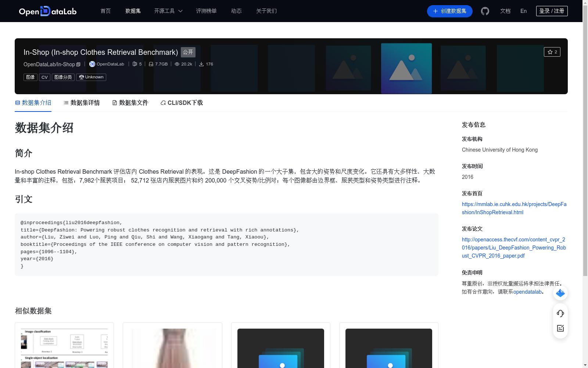Open the 评测榜单 navigation item
The image size is (588, 368).
click(x=206, y=11)
